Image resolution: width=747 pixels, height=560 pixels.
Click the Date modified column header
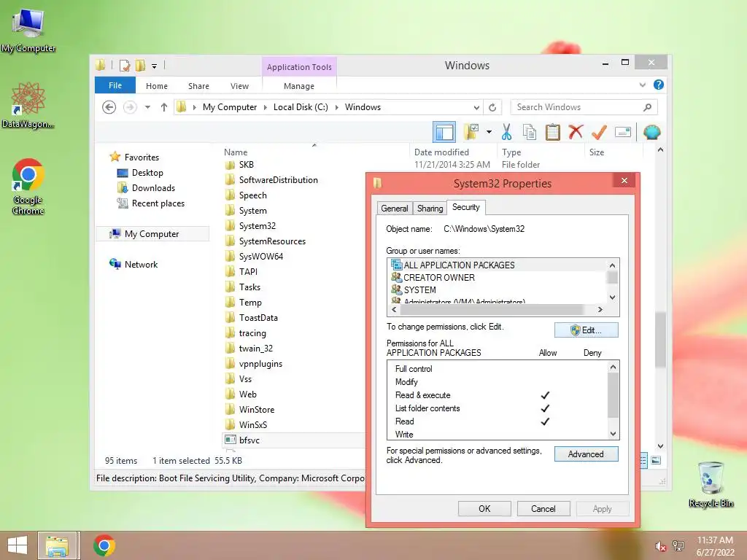click(441, 152)
